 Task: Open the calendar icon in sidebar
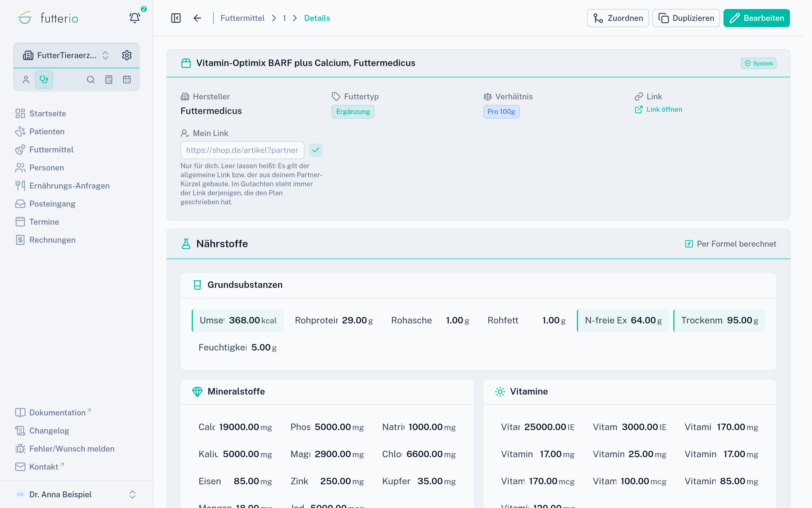coord(127,80)
